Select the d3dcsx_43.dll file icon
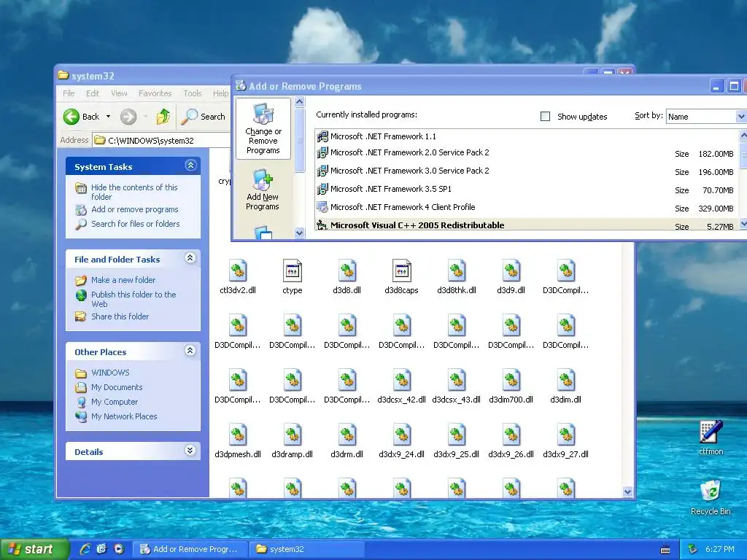Viewport: 747px width, 560px height. (457, 381)
